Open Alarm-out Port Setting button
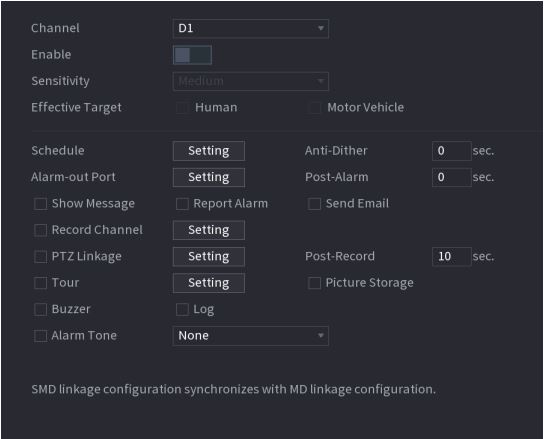The width and height of the screenshot is (544, 439). click(209, 177)
